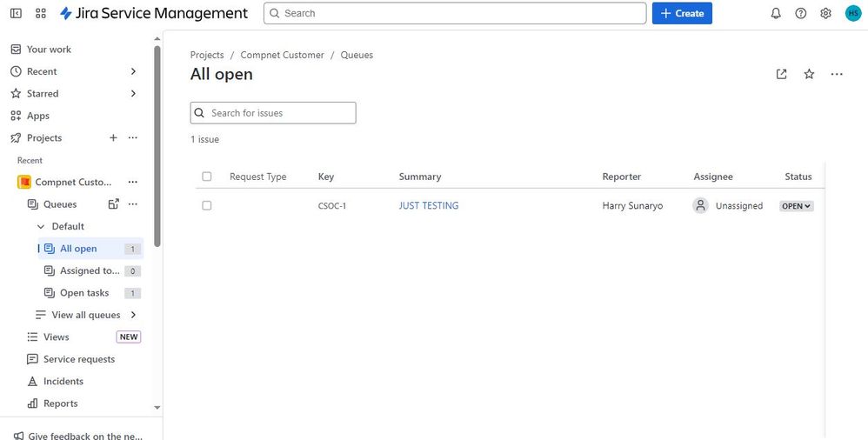Click the Search for issues field

(x=273, y=113)
